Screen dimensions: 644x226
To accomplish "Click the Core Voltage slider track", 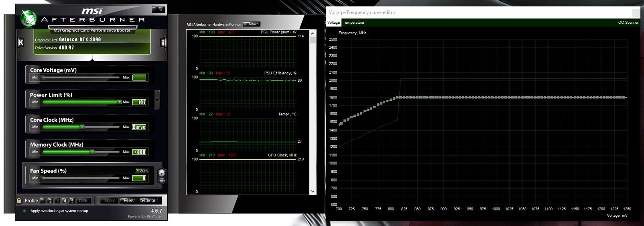I will pos(81,77).
